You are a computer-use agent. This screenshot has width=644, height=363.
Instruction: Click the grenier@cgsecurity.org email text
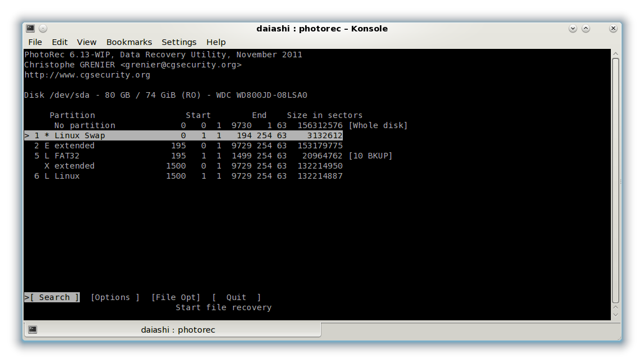coord(181,65)
